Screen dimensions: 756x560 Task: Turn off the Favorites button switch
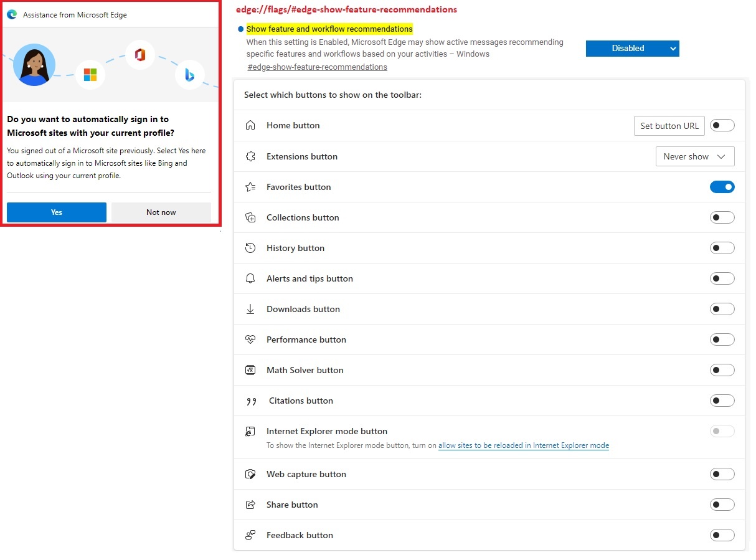(x=722, y=187)
